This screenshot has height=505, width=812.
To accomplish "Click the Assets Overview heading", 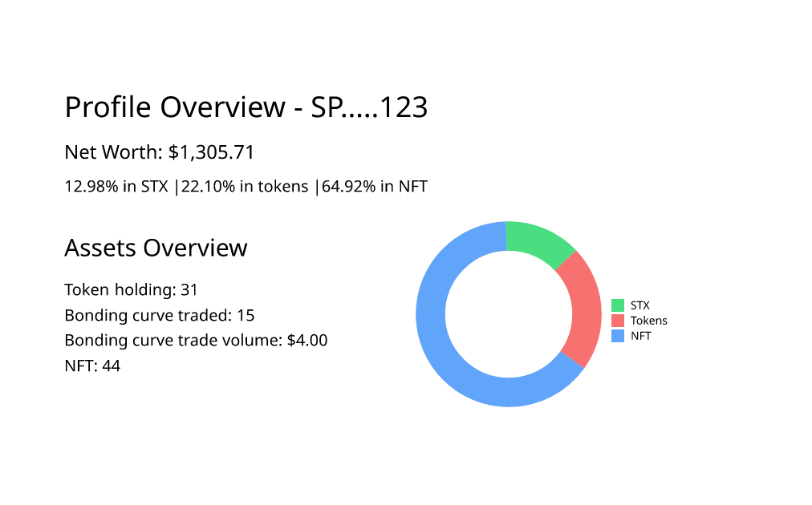I will [x=156, y=248].
